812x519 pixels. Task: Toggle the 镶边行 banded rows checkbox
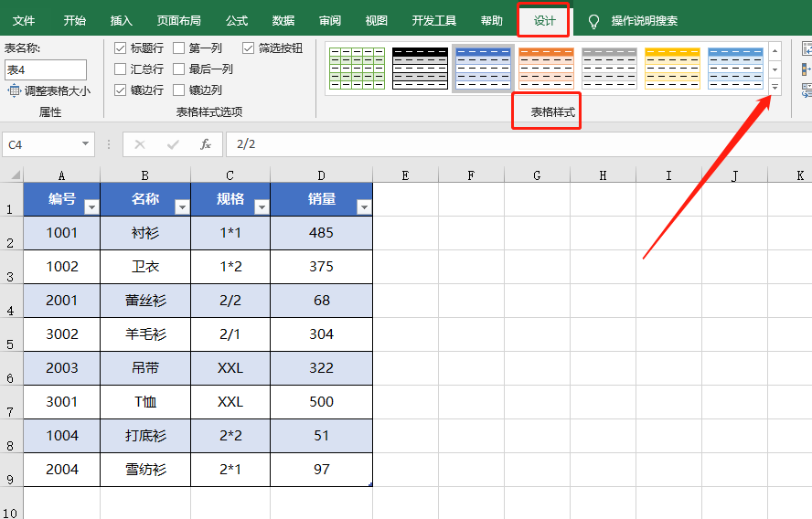pos(120,90)
